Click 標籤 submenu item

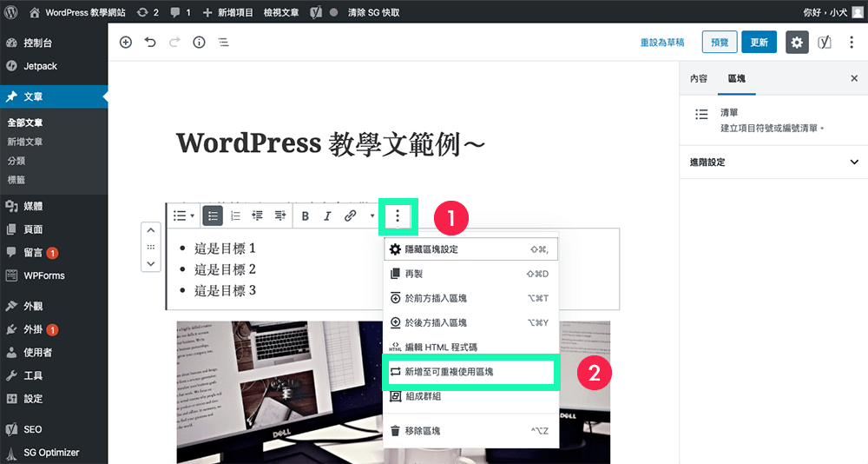click(16, 180)
